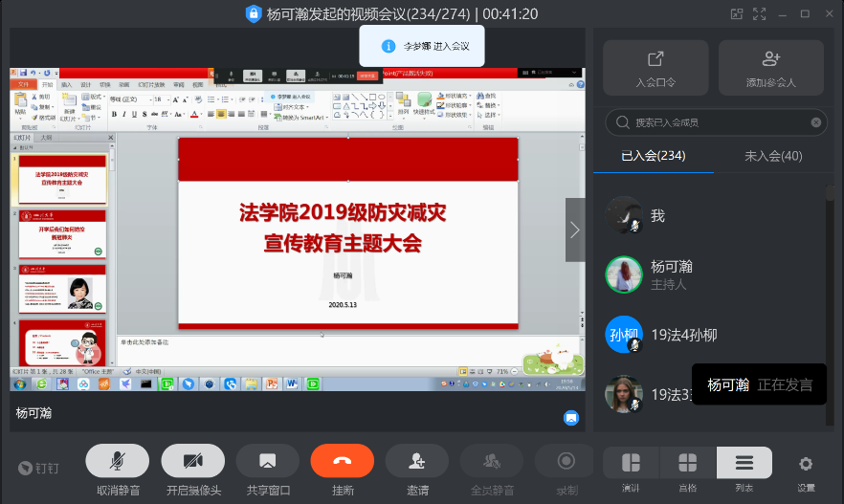Open the 共享窗口 share window option
844x504 pixels.
(x=267, y=461)
